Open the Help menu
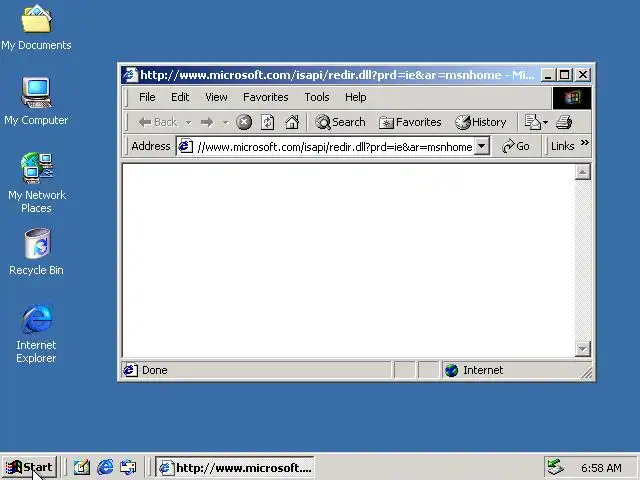This screenshot has height=480, width=640. tap(356, 97)
